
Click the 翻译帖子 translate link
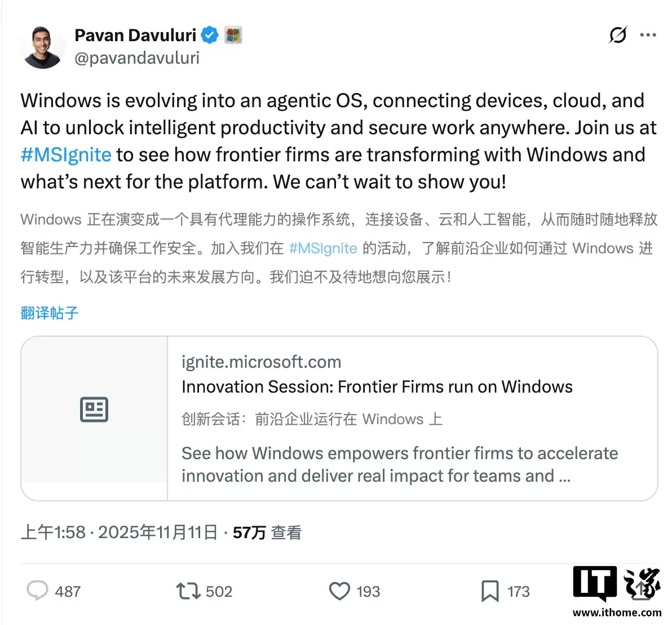point(48,313)
